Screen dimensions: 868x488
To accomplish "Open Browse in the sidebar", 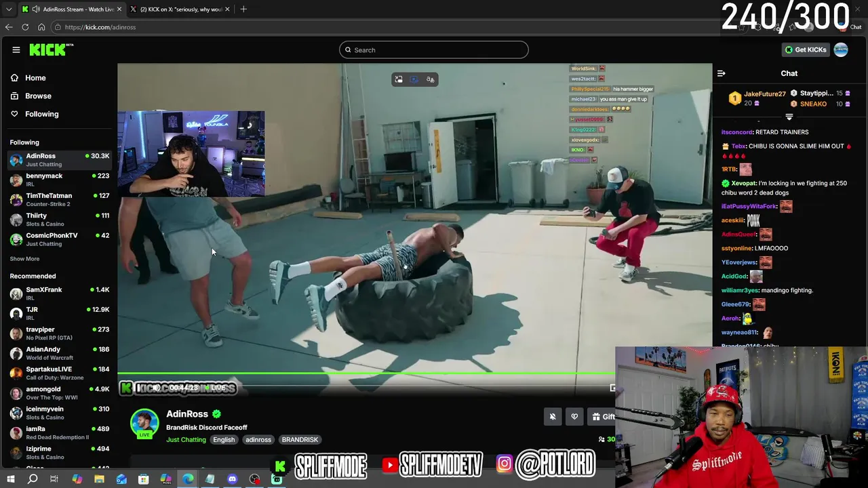I will 31,96.
